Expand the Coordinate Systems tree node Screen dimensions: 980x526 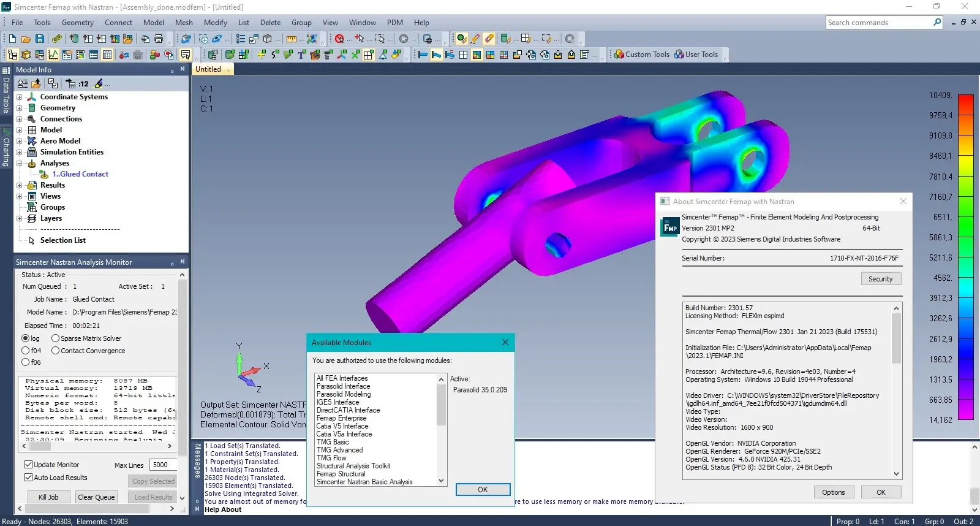coord(19,97)
